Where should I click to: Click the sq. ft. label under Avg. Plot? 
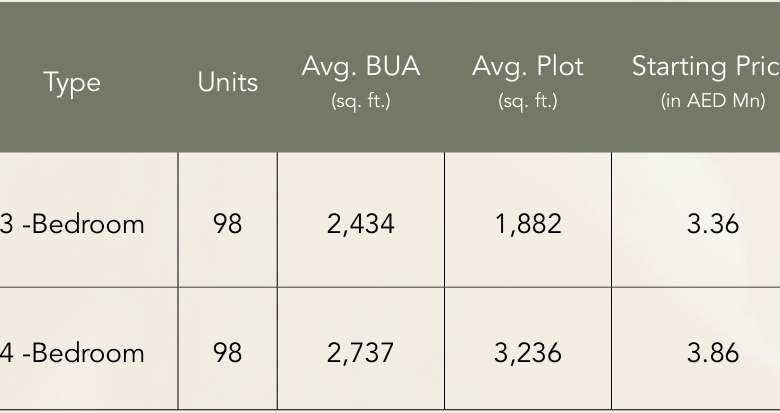528,101
